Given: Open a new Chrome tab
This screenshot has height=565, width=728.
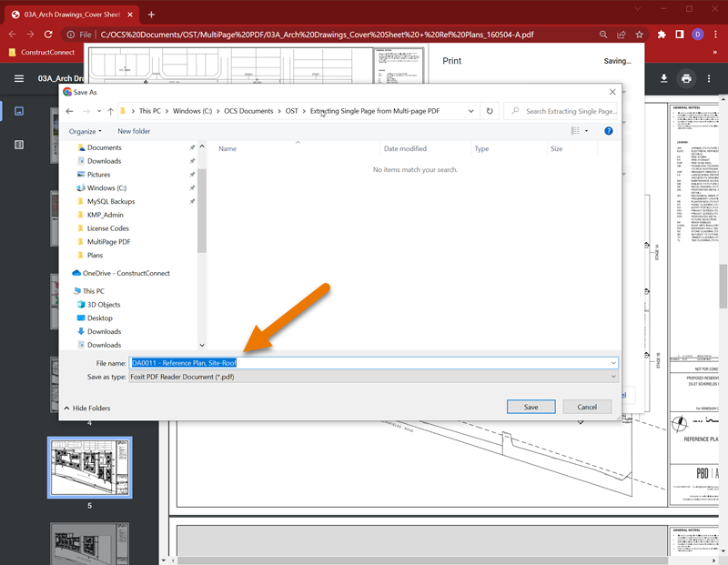Looking at the screenshot, I should coord(151,15).
